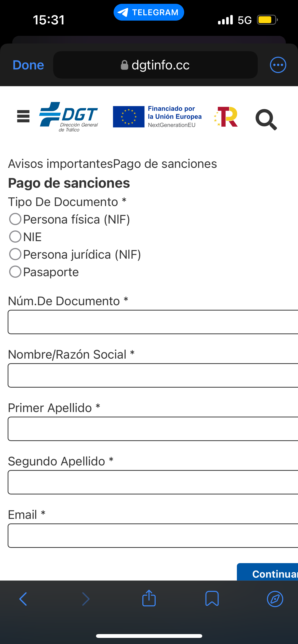298x644 pixels.
Task: Focus the Email input field
Action: click(153, 536)
